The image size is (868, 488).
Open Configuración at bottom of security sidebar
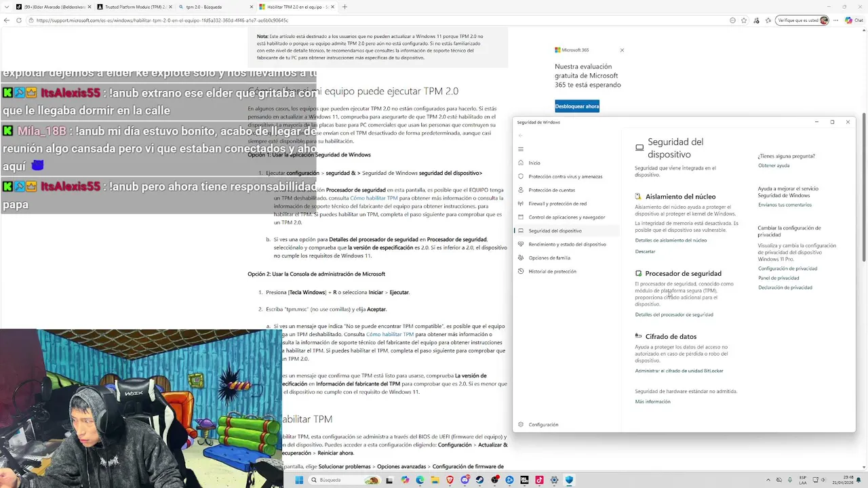(543, 424)
